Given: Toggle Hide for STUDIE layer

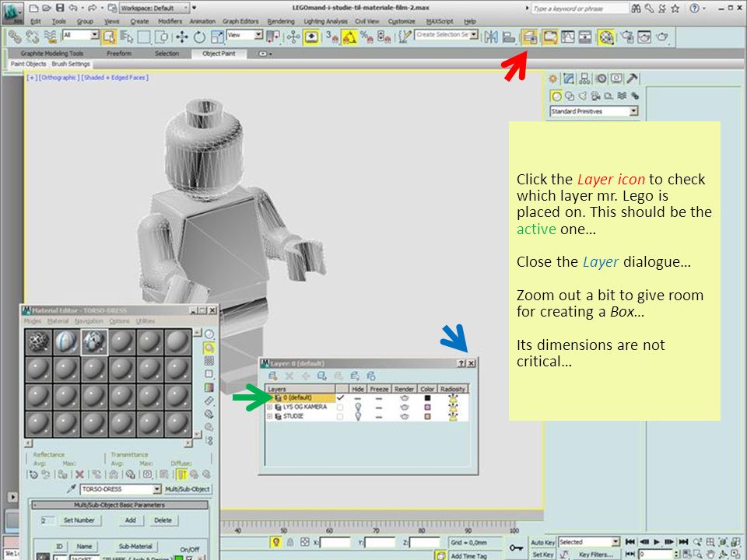Looking at the screenshot, I should click(x=358, y=417).
